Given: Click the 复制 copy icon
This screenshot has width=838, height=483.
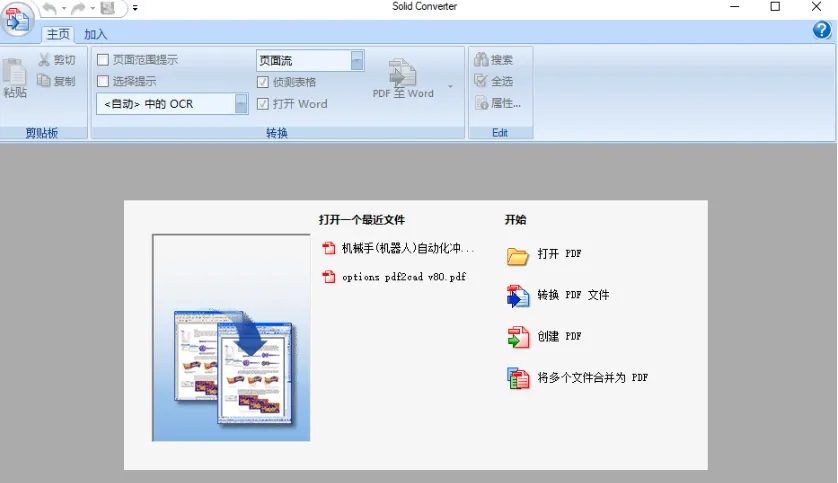Looking at the screenshot, I should [44, 81].
